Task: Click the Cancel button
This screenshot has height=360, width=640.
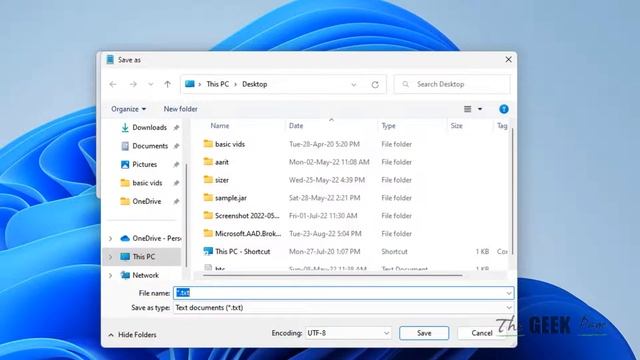Action: point(482,333)
